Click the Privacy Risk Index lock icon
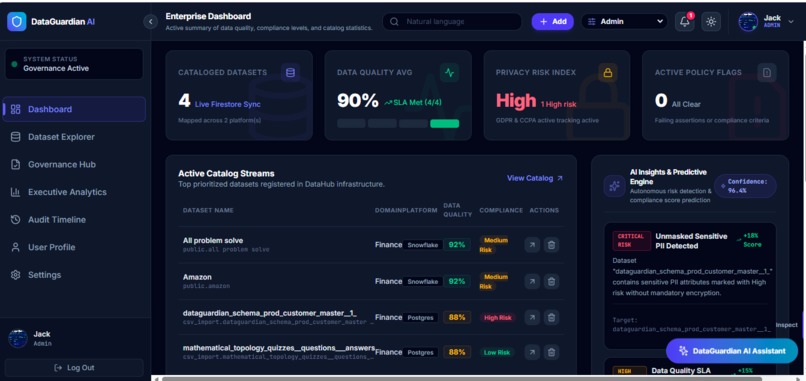The height and width of the screenshot is (381, 806). click(x=608, y=73)
